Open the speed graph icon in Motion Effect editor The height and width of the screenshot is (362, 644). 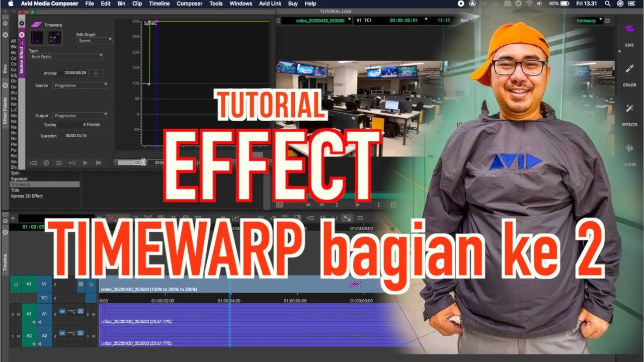[37, 38]
